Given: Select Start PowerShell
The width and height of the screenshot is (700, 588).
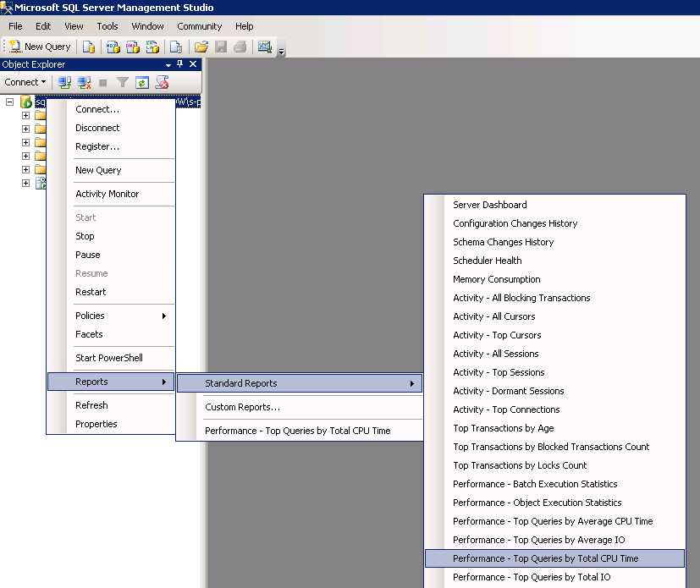Looking at the screenshot, I should point(111,358).
